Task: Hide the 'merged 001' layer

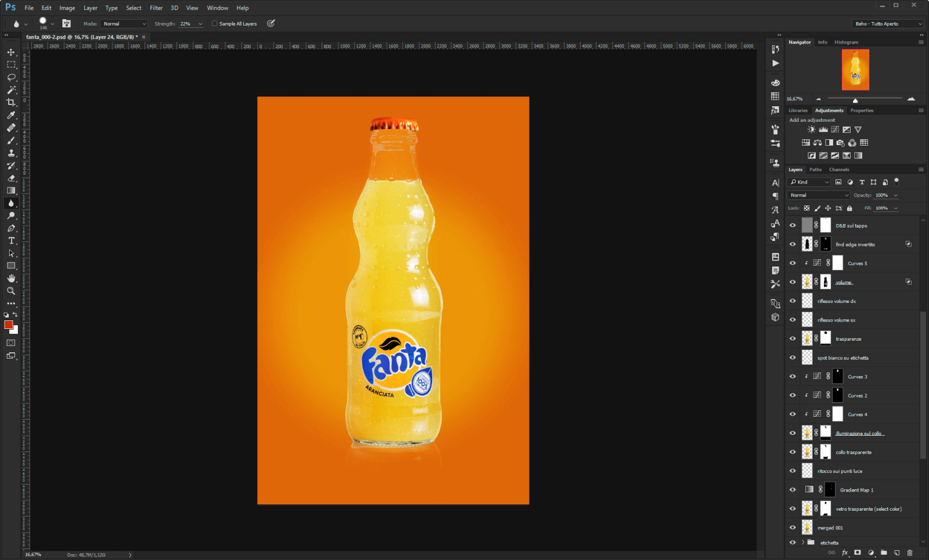Action: [793, 528]
